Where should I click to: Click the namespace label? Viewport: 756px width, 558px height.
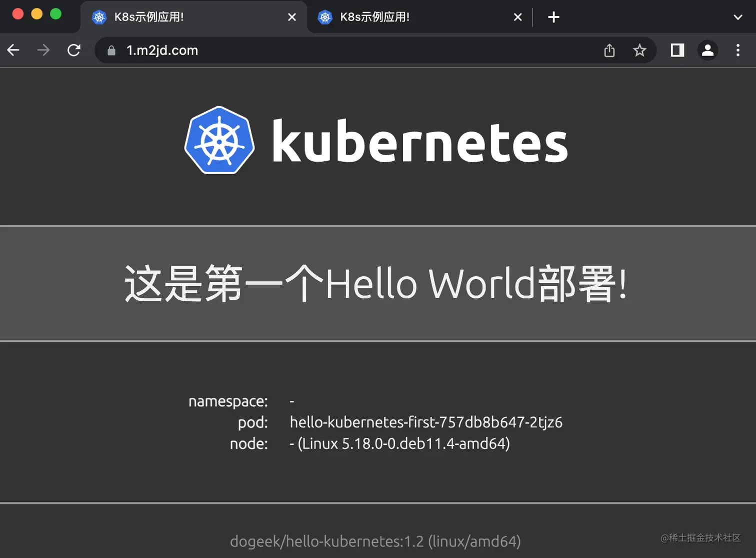click(228, 401)
